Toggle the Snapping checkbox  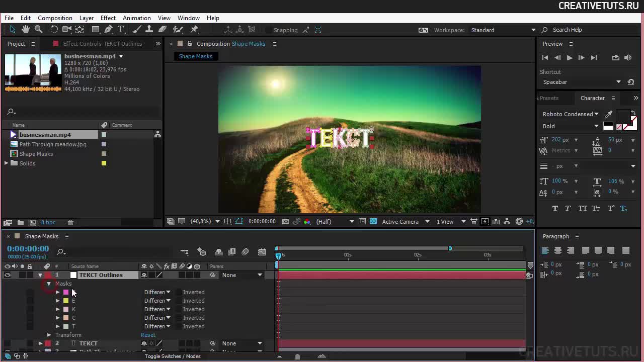pyautogui.click(x=269, y=30)
